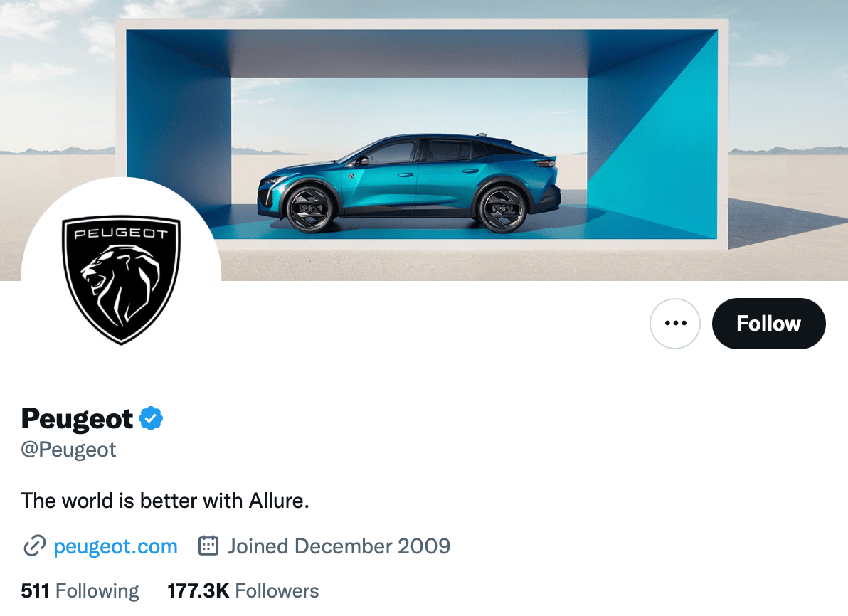This screenshot has height=616, width=848.
Task: Click the @Peugeot handle
Action: pos(69,450)
